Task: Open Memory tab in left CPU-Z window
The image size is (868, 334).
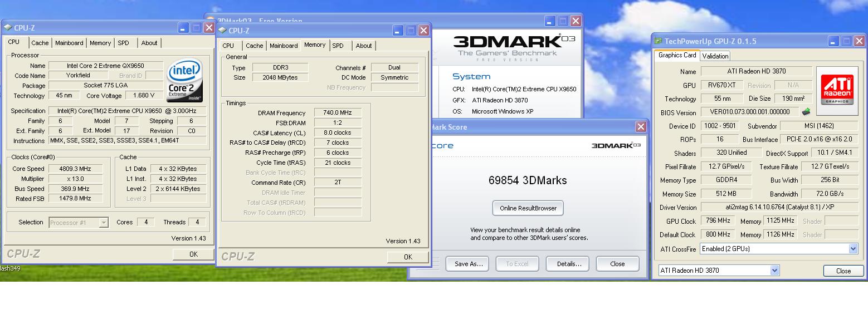Action: 100,43
